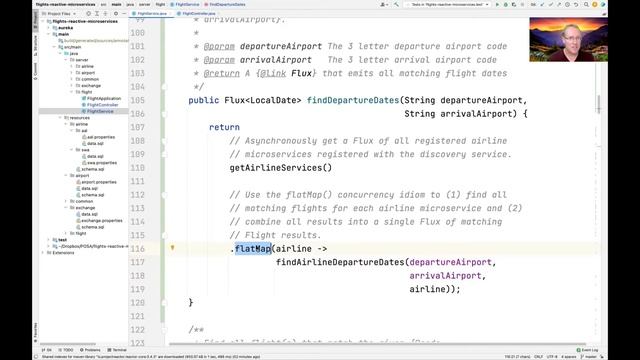
Task: Click the Git commit checkmark icon
Action: click(551, 4)
